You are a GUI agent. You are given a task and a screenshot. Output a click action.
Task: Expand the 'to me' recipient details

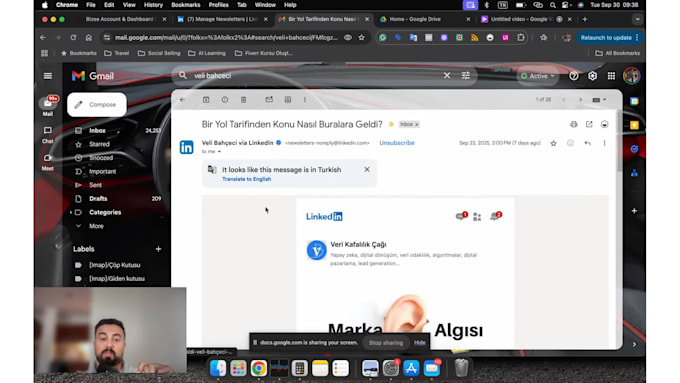pyautogui.click(x=219, y=152)
